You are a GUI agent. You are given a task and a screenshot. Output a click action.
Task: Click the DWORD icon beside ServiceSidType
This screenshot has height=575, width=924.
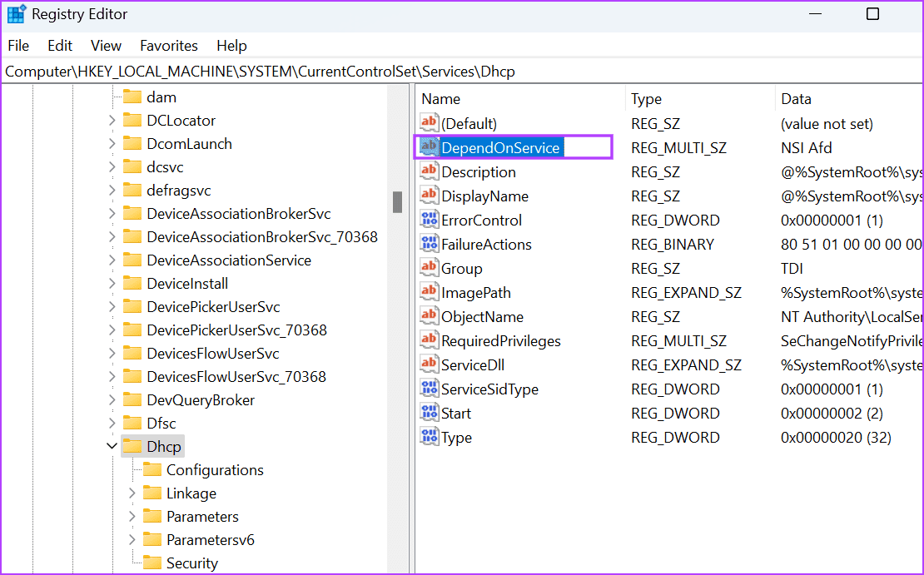click(x=429, y=389)
